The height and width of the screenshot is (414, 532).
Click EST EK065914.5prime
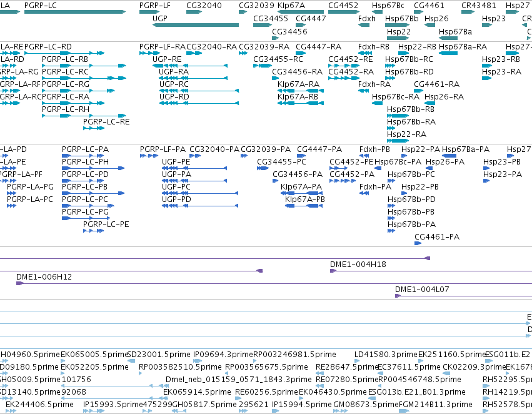[x=197, y=392]
